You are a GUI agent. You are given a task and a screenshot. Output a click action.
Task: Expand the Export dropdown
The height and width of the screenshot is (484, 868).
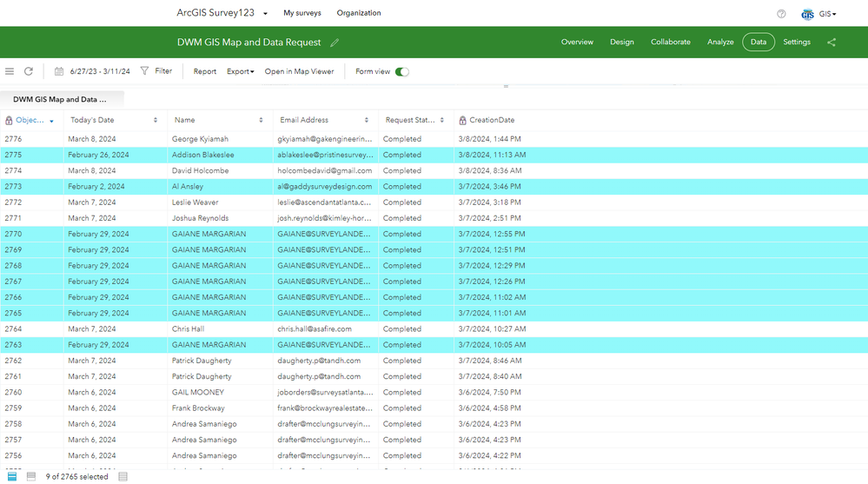click(240, 71)
